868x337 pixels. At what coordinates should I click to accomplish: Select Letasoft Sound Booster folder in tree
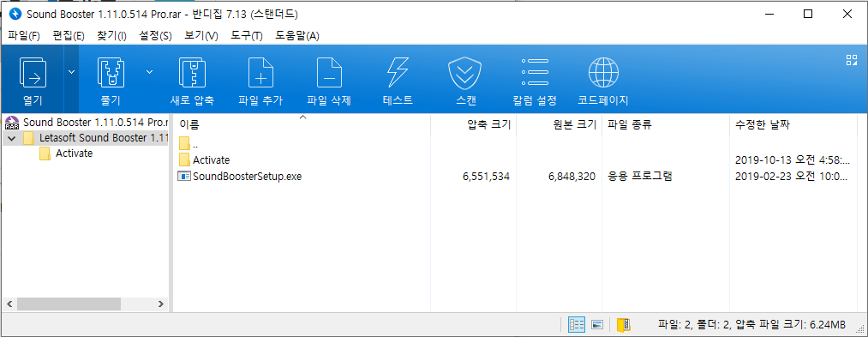94,137
